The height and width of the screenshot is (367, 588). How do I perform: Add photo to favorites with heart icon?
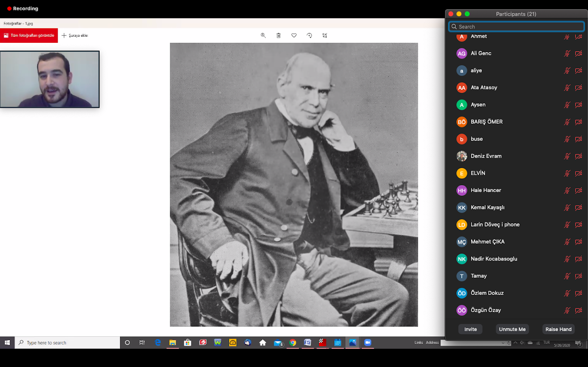pyautogui.click(x=294, y=35)
